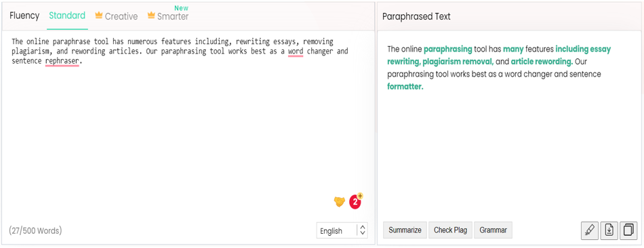Click the highlighter icon below the paraphrased text
The image size is (644, 248).
click(590, 230)
